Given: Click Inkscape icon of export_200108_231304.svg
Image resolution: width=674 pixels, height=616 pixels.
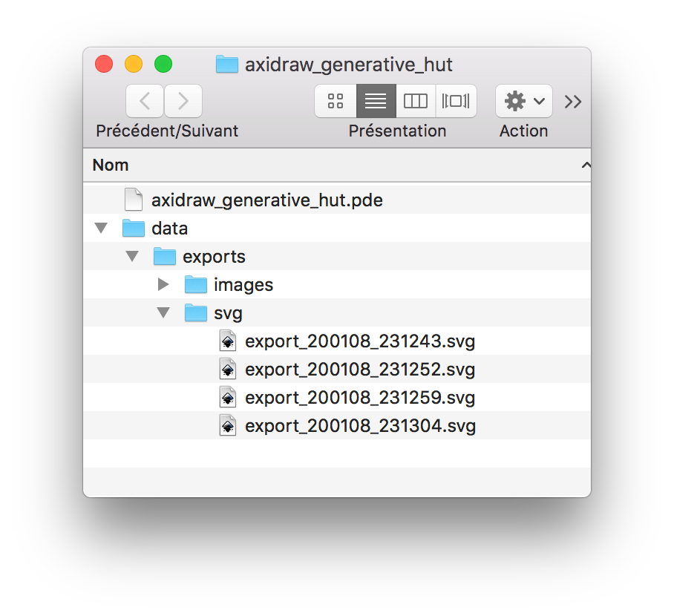Looking at the screenshot, I should coord(228,425).
